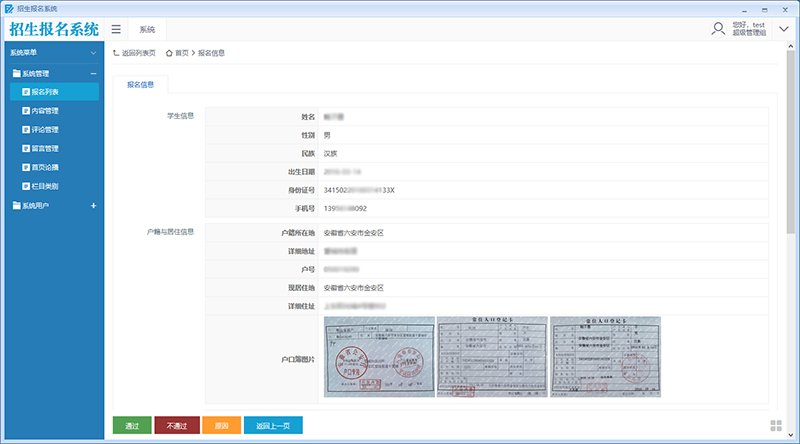
Task: Collapse the 系统菜单 chevron
Action: coord(93,53)
